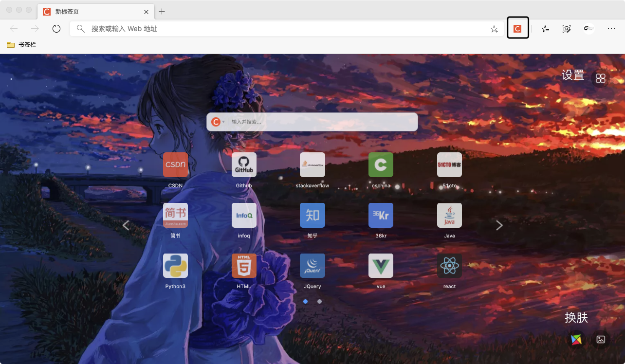The image size is (625, 364).
Task: Open the CSDN shortcut icon
Action: (175, 164)
